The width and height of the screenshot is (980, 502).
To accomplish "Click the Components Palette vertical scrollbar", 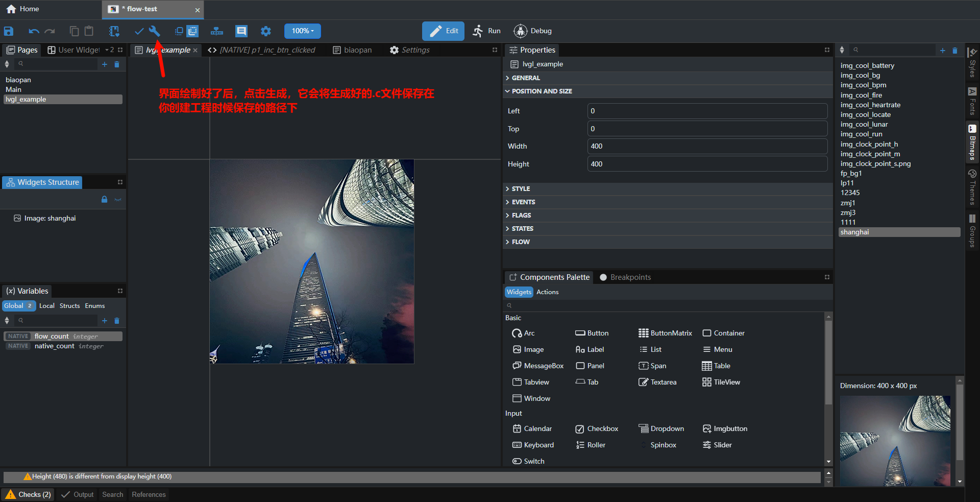I will click(x=828, y=363).
